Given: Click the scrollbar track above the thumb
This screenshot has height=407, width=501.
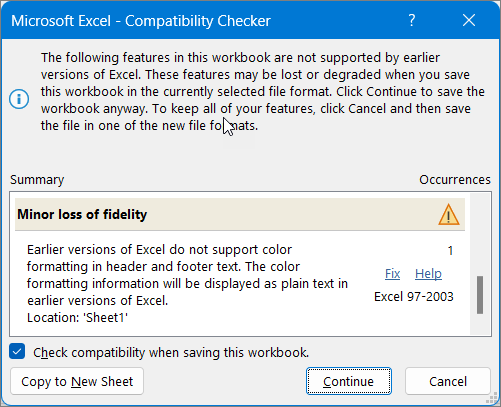Looking at the screenshot, I should click(x=480, y=235).
